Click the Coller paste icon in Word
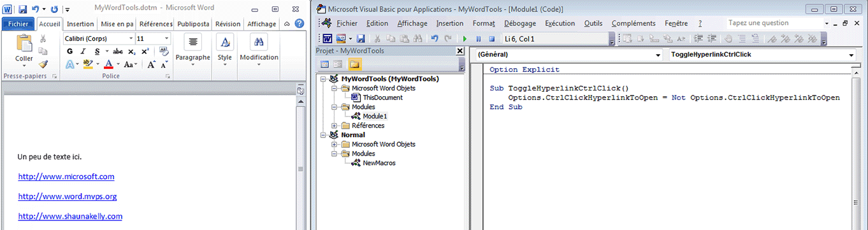 [24, 43]
